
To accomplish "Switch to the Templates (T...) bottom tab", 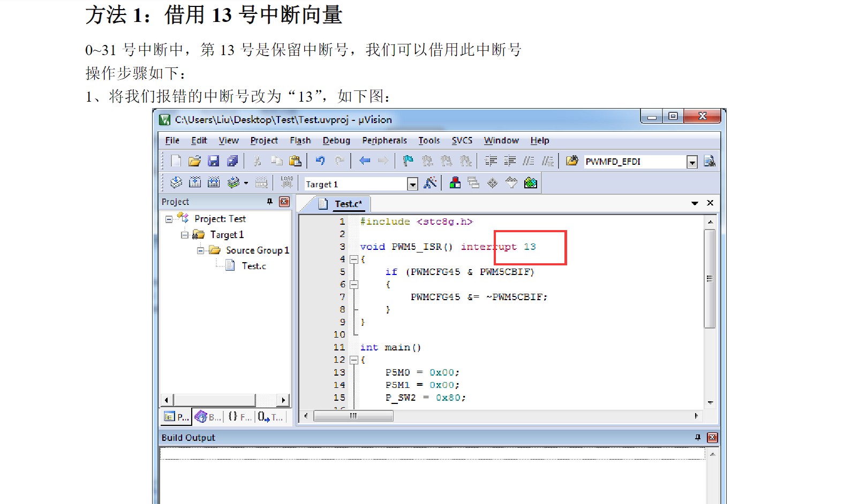I will click(x=270, y=417).
